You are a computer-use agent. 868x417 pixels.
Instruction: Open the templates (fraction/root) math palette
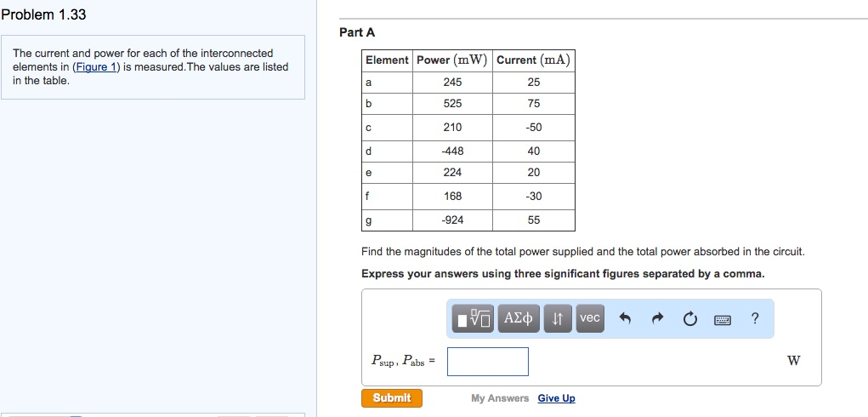(x=474, y=318)
